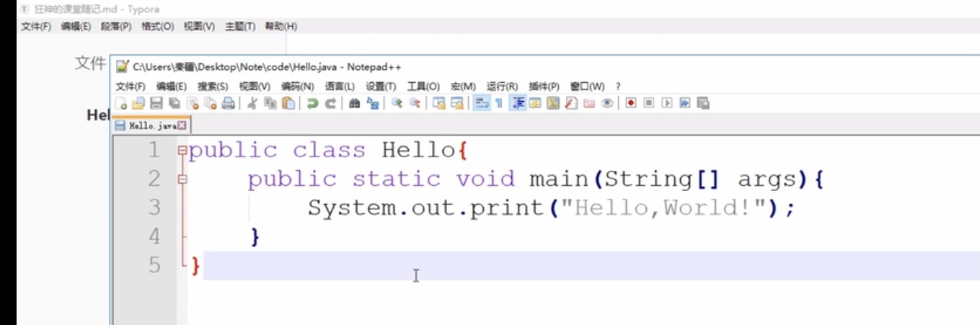Open 搜索(S) menu in Notepad++
980x325 pixels.
pyautogui.click(x=213, y=86)
